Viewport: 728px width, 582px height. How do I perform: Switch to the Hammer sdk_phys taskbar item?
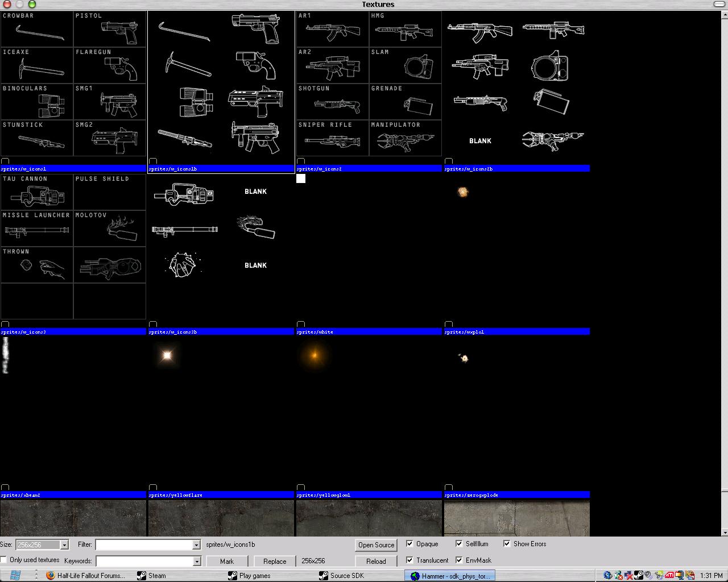pos(450,576)
